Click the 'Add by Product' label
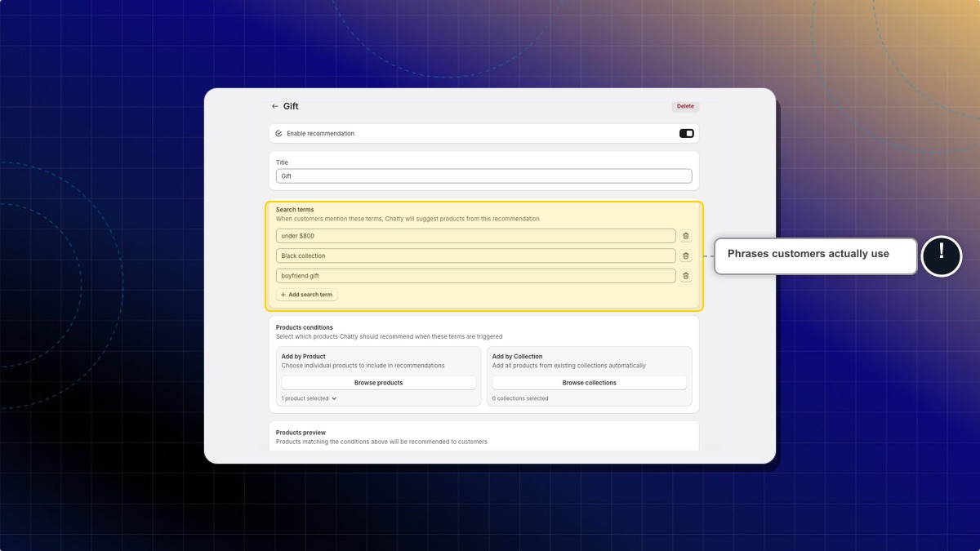The height and width of the screenshot is (551, 980). coord(304,357)
